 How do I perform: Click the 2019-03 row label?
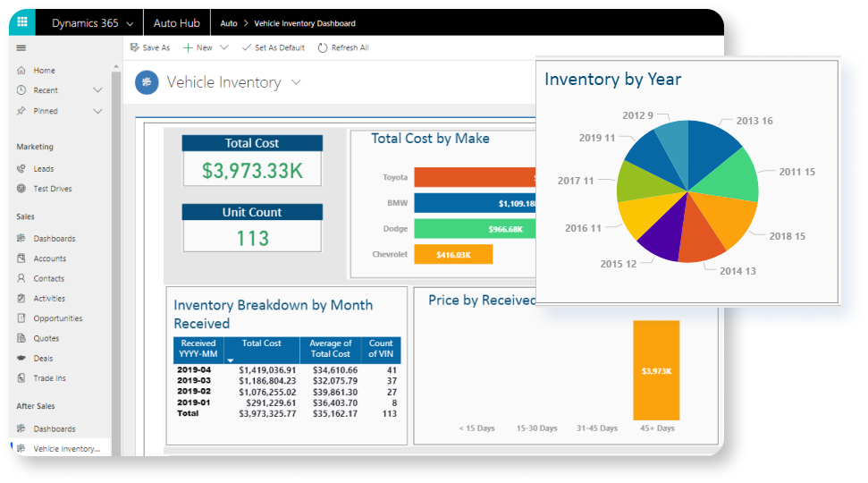pyautogui.click(x=194, y=380)
